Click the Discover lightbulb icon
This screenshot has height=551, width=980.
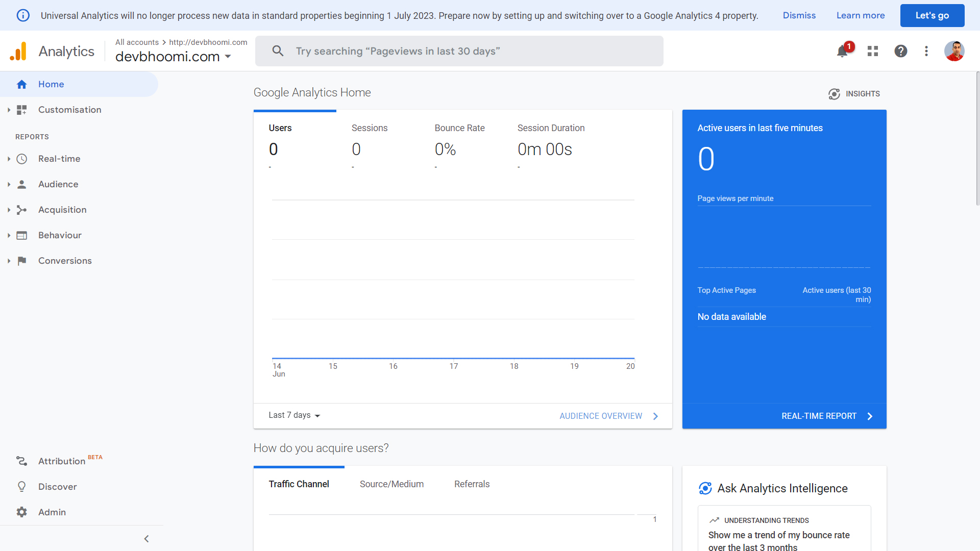pos(21,486)
